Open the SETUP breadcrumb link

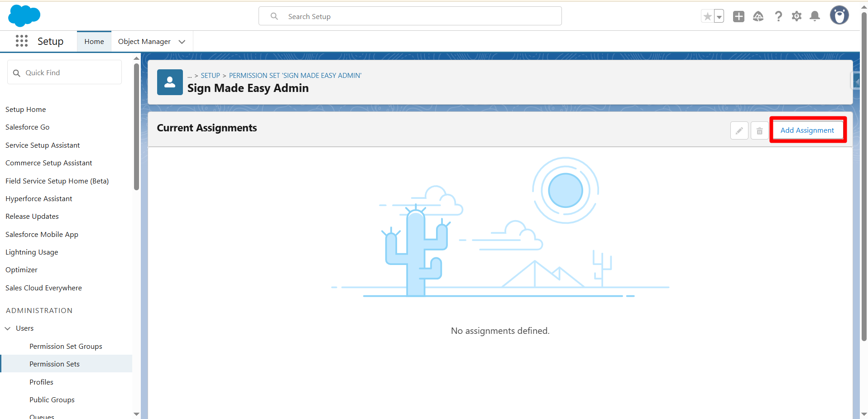[x=211, y=76]
